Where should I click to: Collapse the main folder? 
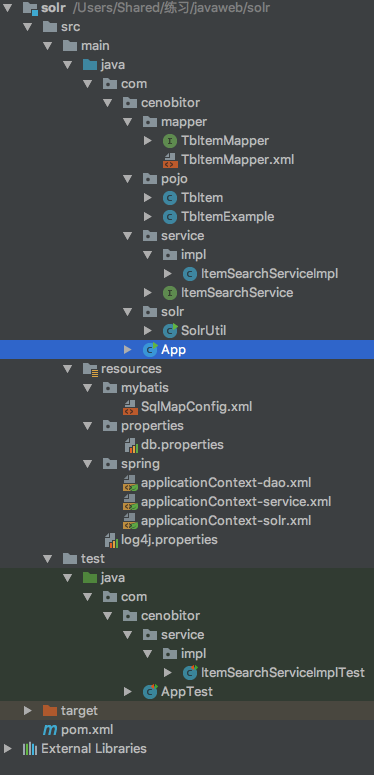click(x=47, y=46)
